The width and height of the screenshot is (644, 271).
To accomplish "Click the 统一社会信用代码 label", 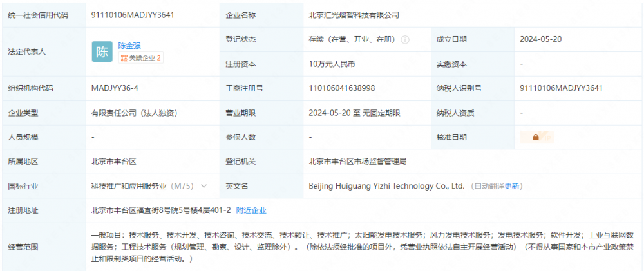I will pyautogui.click(x=38, y=15).
